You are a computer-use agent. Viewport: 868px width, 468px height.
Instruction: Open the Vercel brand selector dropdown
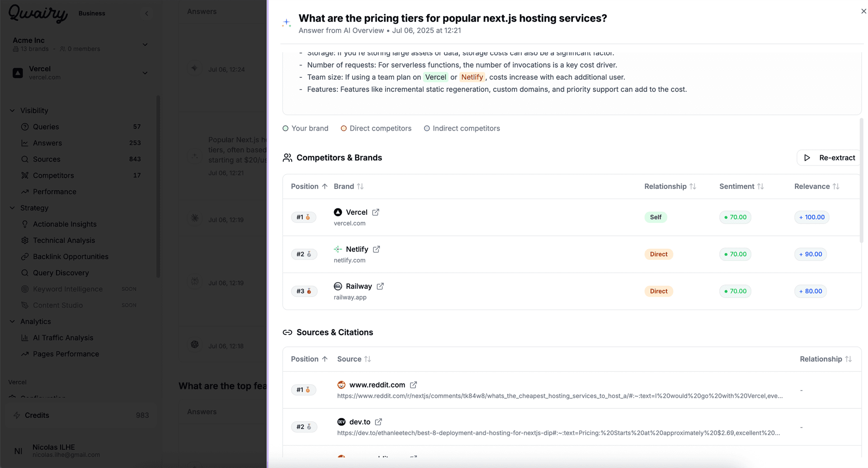(145, 73)
